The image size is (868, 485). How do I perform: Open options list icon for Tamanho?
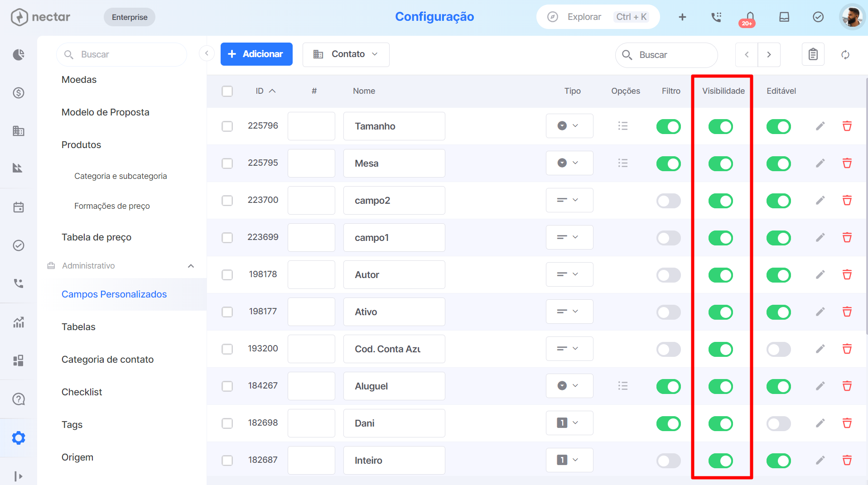click(623, 126)
